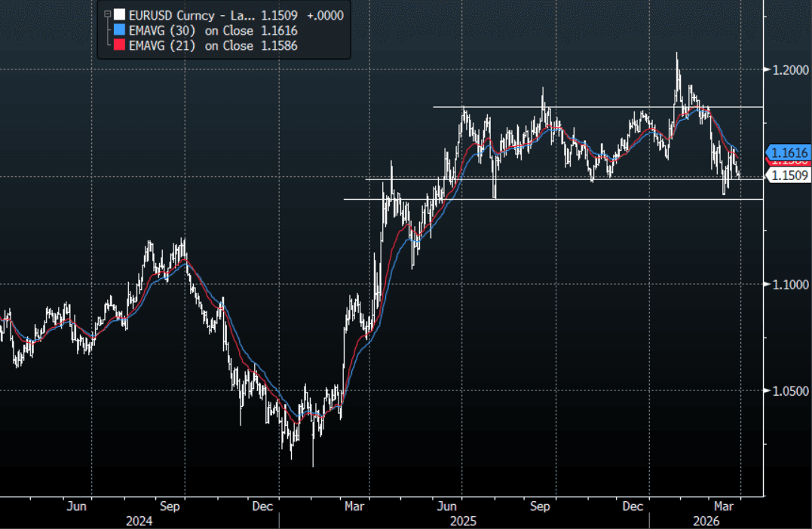812x529 pixels.
Task: Click the Dec label in the 2024 section
Action: pyautogui.click(x=262, y=506)
